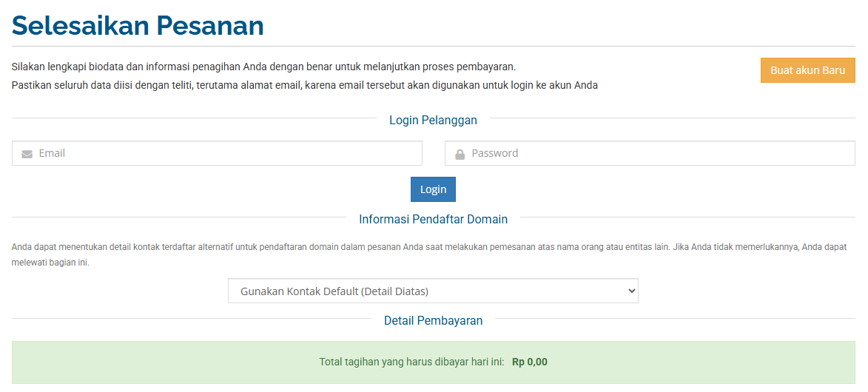The height and width of the screenshot is (392, 868).
Task: Click the envelope icon in the Email field
Action: (27, 154)
